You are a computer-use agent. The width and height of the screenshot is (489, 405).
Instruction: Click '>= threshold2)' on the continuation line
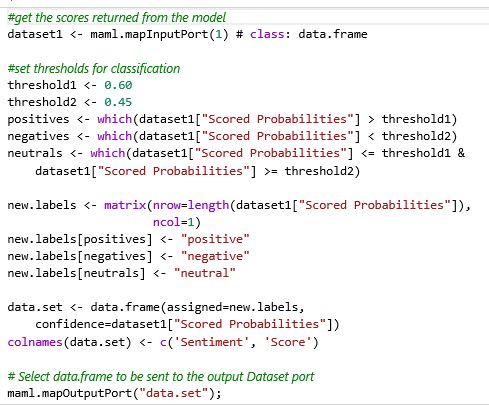(x=312, y=171)
